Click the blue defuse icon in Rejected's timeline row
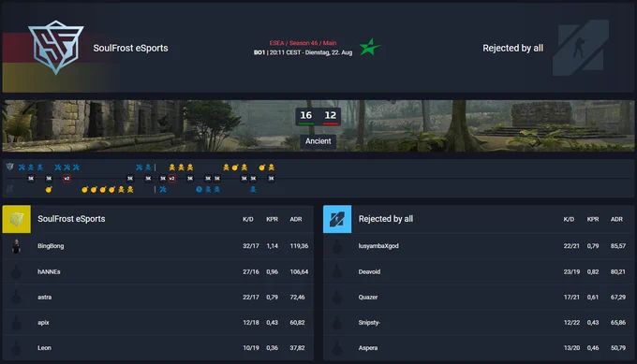This screenshot has height=364, width=637. tap(163, 190)
